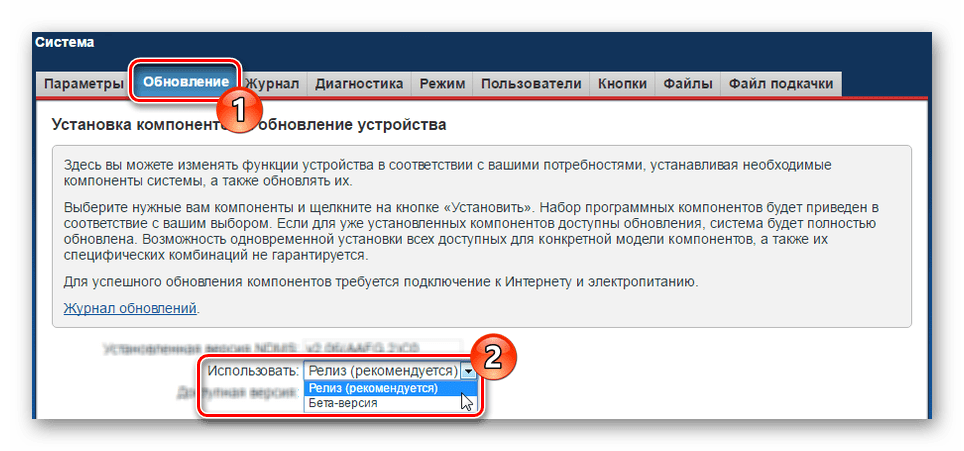Pick the Бета-версия option in the list

click(x=343, y=403)
